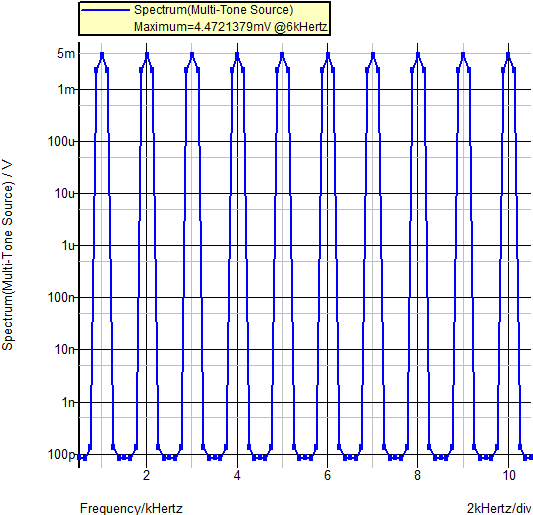The image size is (533, 515).
Task: Select the Spectrum(Multi-Tone Source) legend label
Action: coord(213,10)
